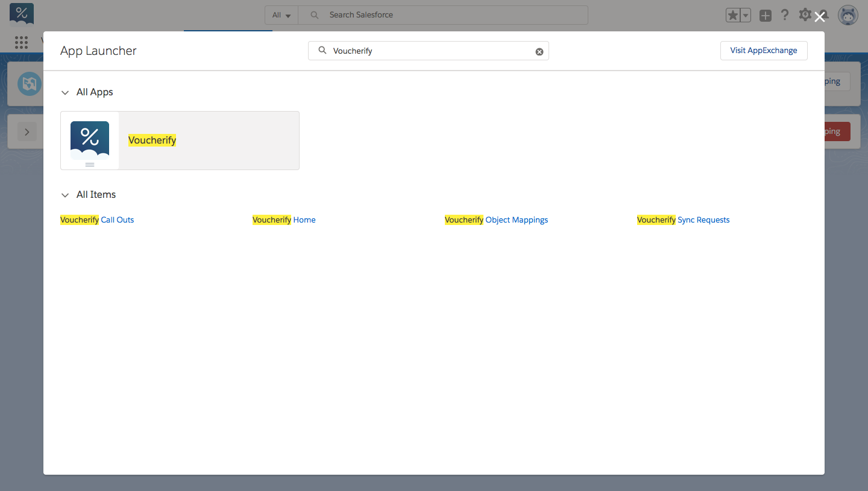This screenshot has width=868, height=491.
Task: Close the App Launcher dialog
Action: pos(820,17)
